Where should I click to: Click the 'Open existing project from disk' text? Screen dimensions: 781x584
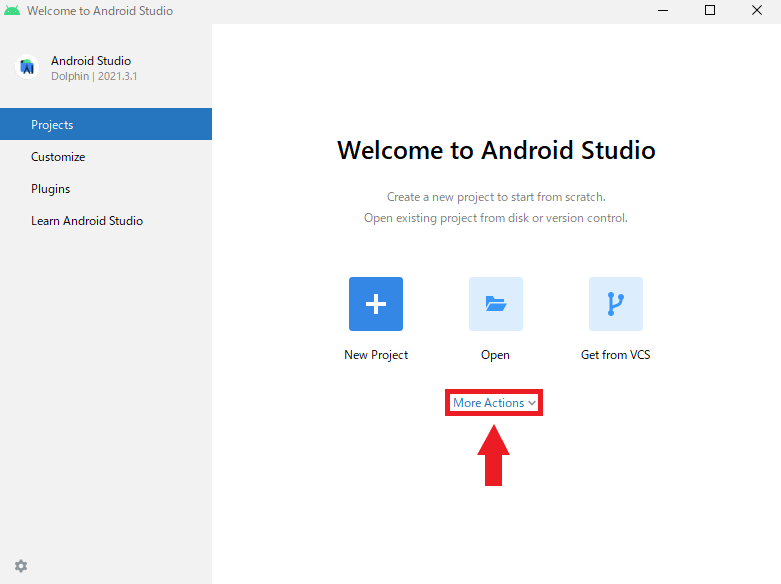click(496, 218)
